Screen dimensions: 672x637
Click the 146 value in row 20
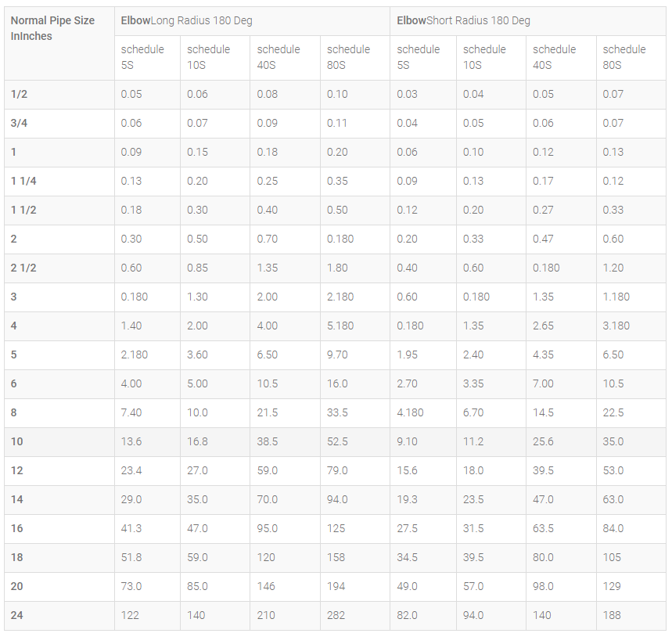tap(266, 586)
